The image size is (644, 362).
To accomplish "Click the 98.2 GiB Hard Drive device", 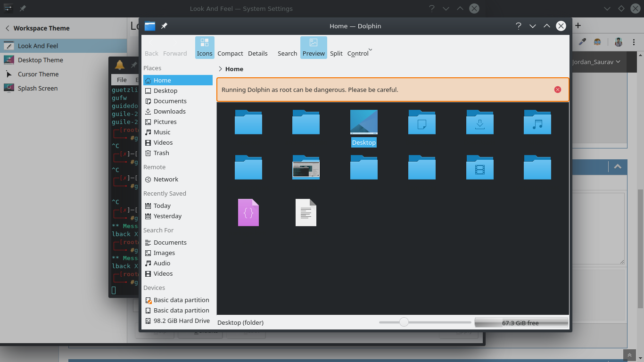I will (181, 321).
